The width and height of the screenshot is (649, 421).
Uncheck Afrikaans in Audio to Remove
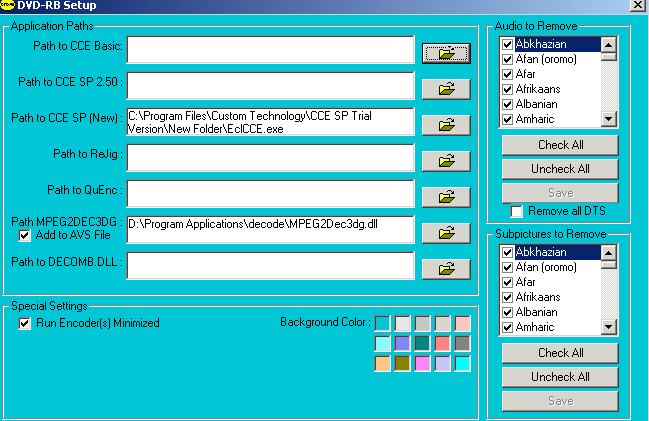click(x=507, y=89)
